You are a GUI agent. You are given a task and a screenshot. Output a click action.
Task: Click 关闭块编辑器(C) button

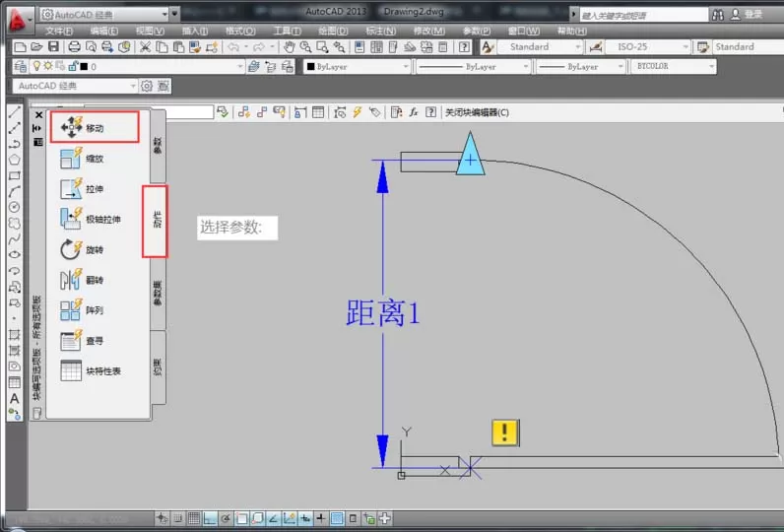point(477,112)
